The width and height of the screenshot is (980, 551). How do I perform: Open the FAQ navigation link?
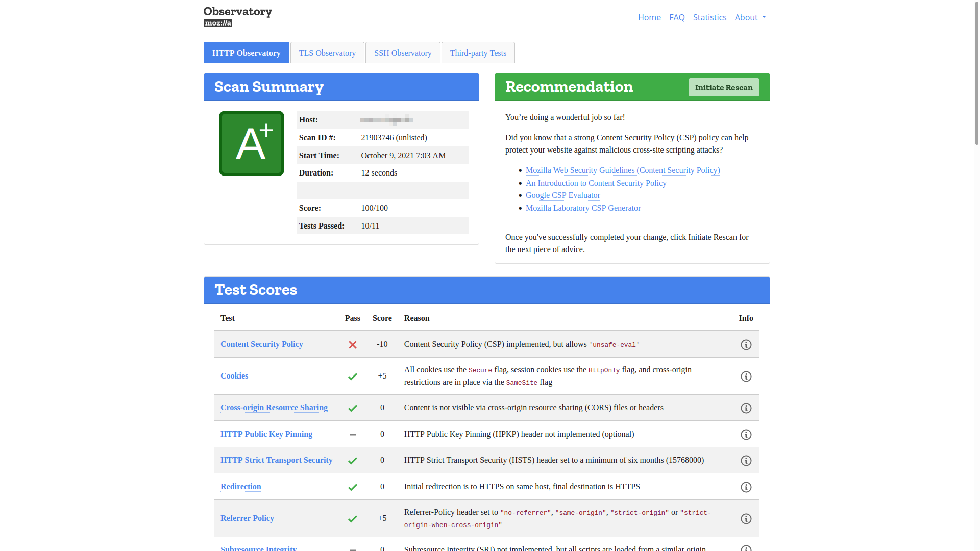coord(677,17)
